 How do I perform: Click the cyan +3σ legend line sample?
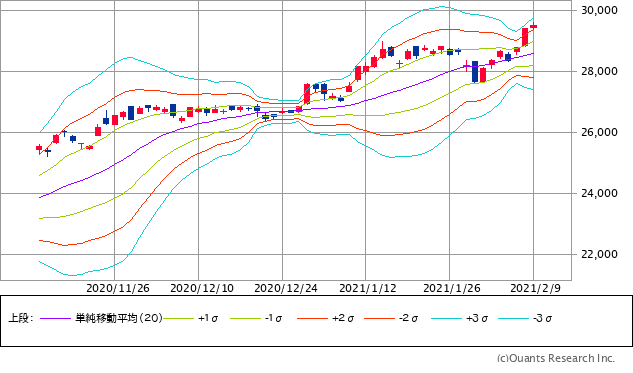447,319
